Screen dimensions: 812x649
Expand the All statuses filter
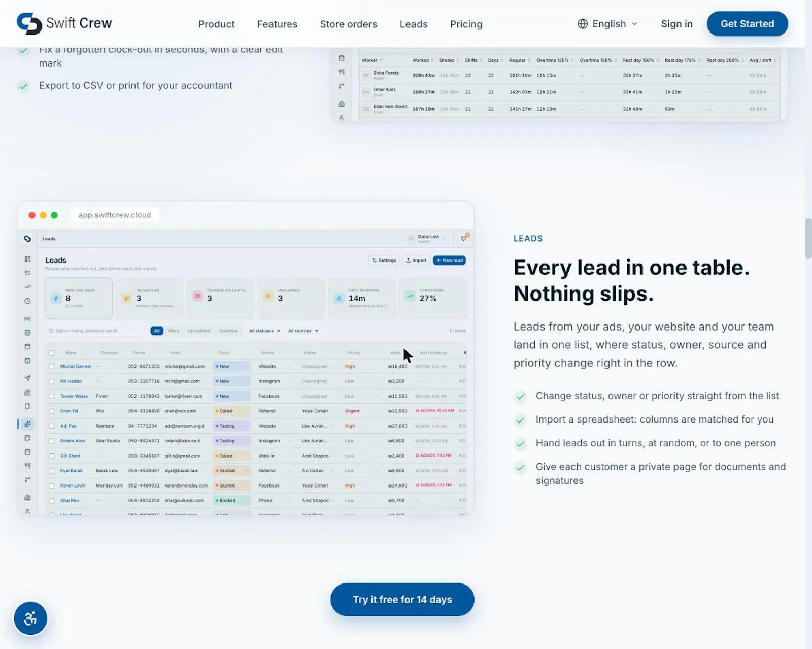[264, 331]
